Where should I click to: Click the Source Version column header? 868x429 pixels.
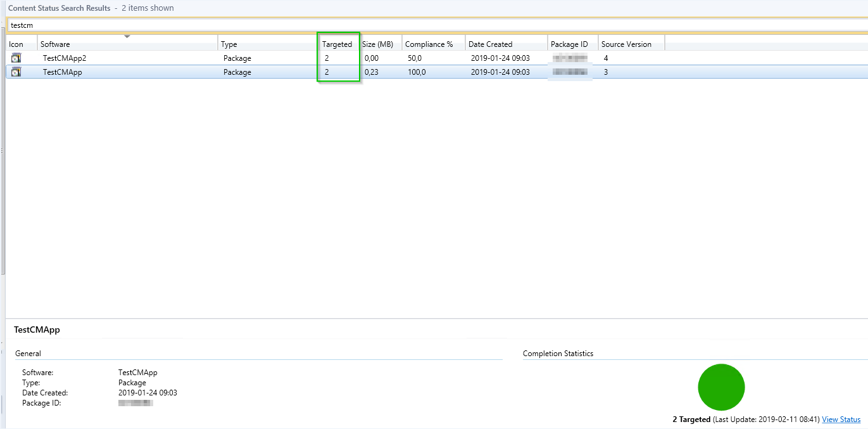pos(626,44)
